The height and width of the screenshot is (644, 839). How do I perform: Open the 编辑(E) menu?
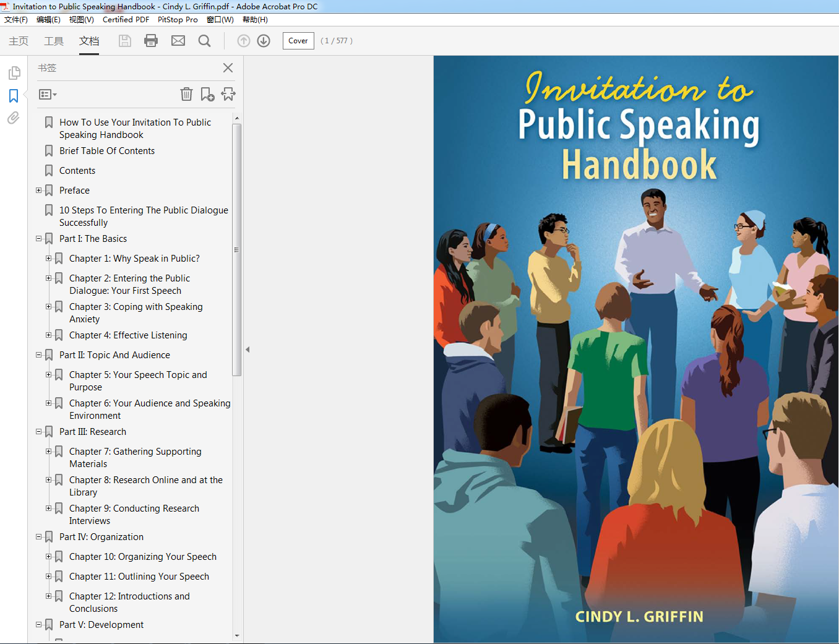48,20
